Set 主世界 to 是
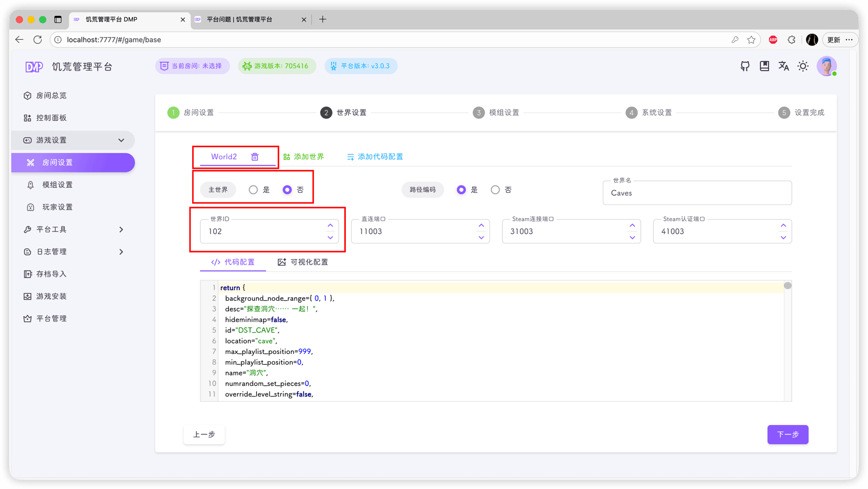 tap(253, 190)
